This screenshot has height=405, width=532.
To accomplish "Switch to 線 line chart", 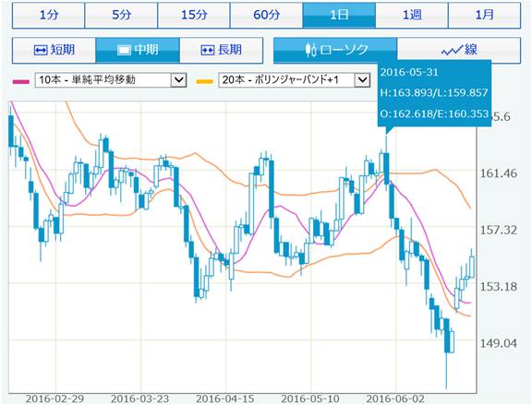I will pyautogui.click(x=459, y=50).
